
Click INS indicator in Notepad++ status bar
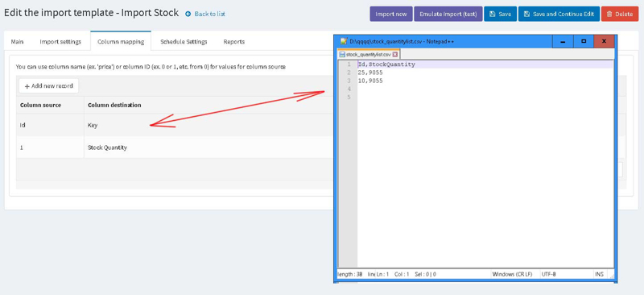[x=599, y=274]
